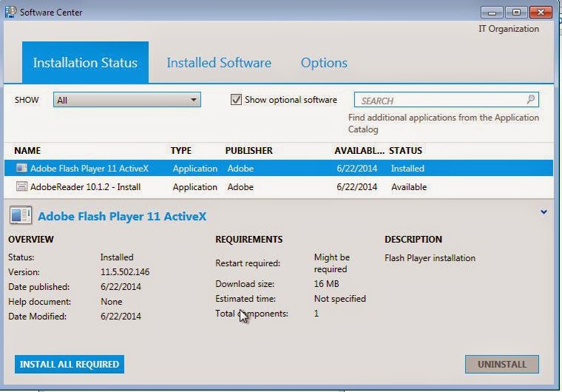The width and height of the screenshot is (562, 392).
Task: Click the large Flash Player details icon
Action: click(21, 215)
